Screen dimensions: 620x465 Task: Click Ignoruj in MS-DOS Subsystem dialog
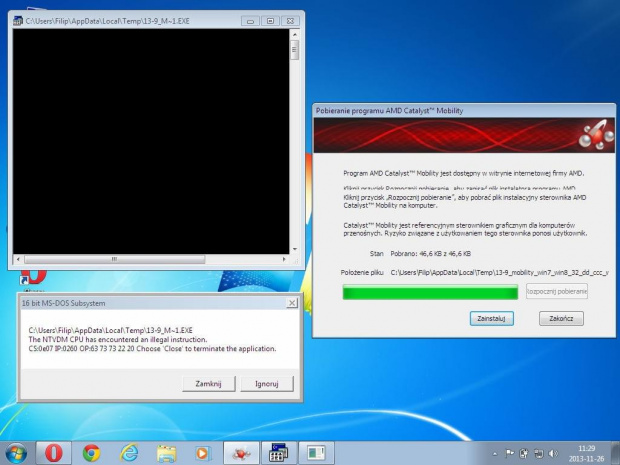(267, 384)
